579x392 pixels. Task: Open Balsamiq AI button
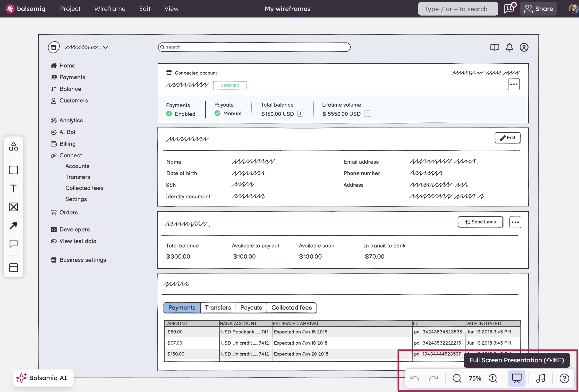pyautogui.click(x=43, y=378)
